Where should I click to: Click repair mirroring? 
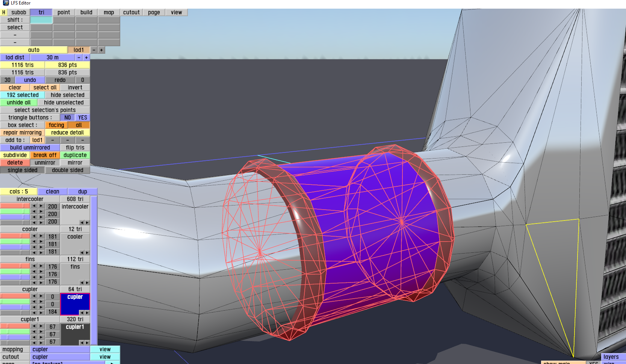(x=23, y=133)
